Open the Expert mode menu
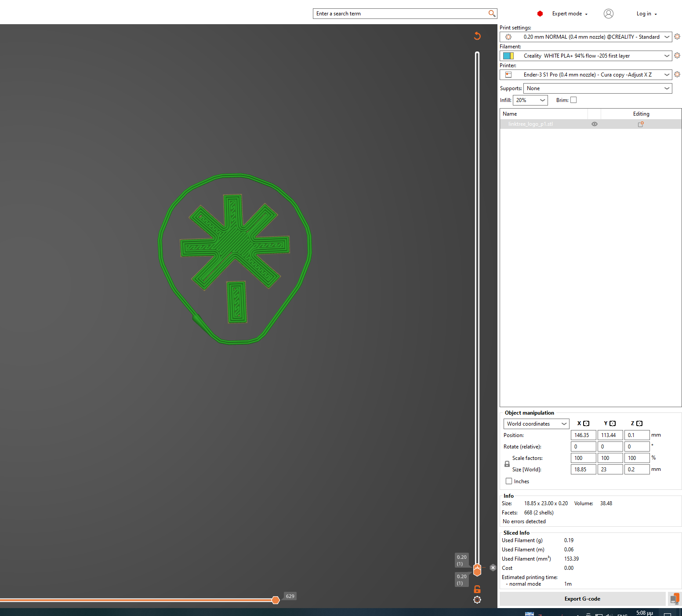The width and height of the screenshot is (682, 616). 570,14
